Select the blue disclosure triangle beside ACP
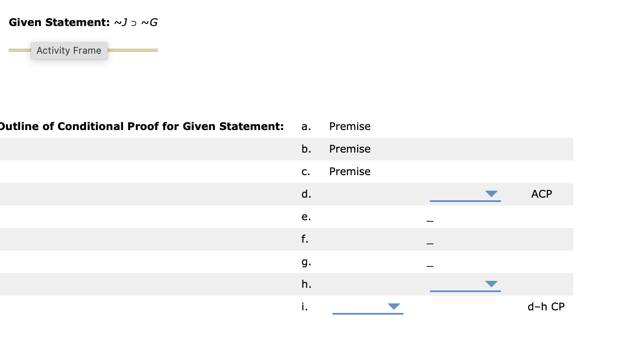The height and width of the screenshot is (345, 644). click(x=491, y=195)
